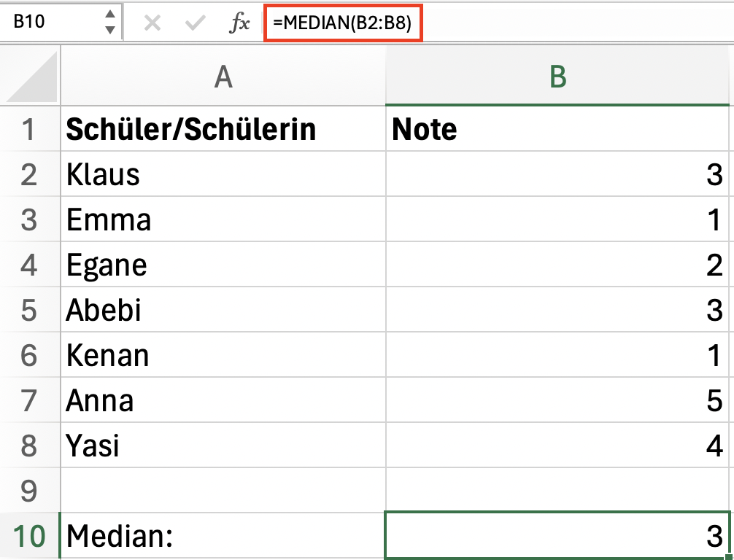Select row 1 header

[30, 129]
